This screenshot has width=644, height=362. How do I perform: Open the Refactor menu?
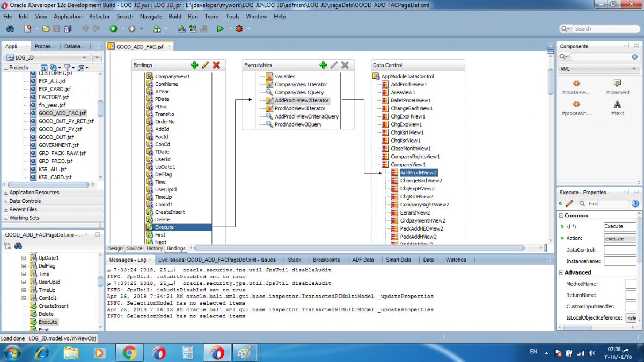tap(99, 17)
